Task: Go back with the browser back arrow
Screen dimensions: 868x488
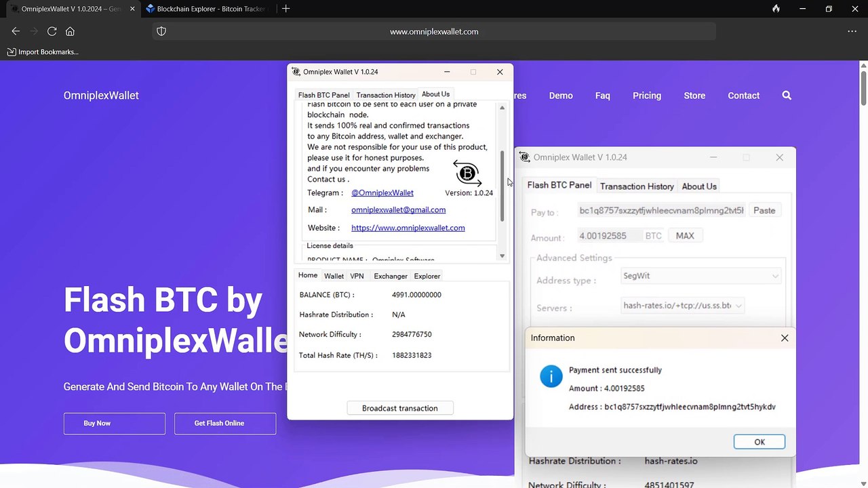Action: click(x=16, y=31)
